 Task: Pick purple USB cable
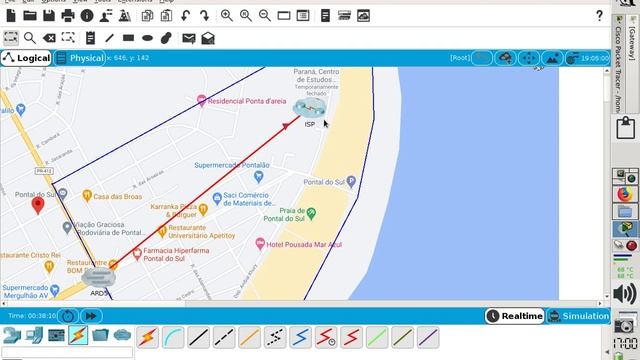pyautogui.click(x=428, y=338)
